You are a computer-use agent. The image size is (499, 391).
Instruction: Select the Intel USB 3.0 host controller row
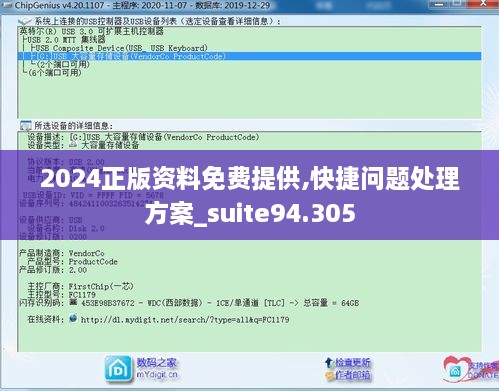tap(92, 32)
